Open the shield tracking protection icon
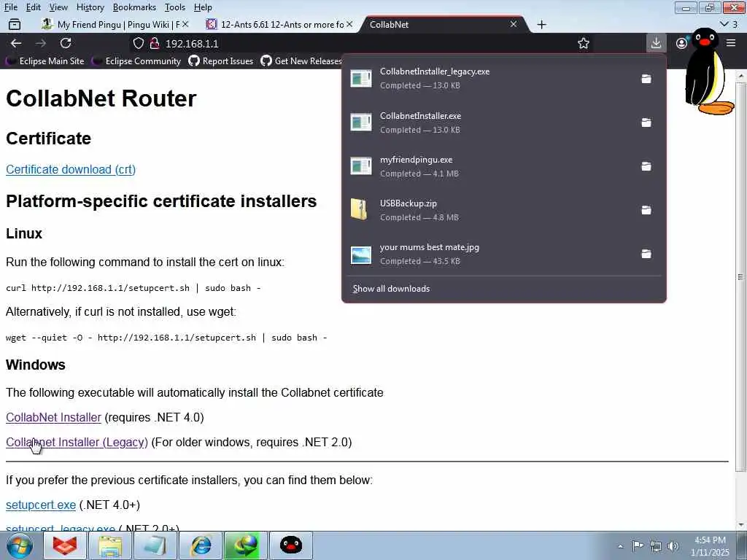The height and width of the screenshot is (560, 747). pyautogui.click(x=138, y=43)
